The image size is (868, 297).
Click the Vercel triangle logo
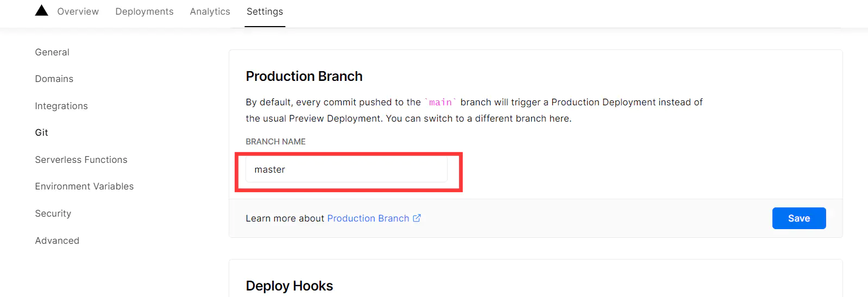pyautogui.click(x=41, y=11)
